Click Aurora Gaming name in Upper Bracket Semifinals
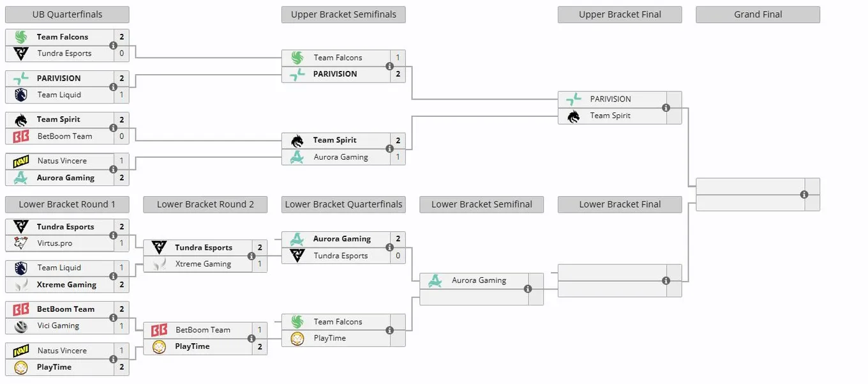Image resolution: width=868 pixels, height=384 pixels. click(x=341, y=157)
